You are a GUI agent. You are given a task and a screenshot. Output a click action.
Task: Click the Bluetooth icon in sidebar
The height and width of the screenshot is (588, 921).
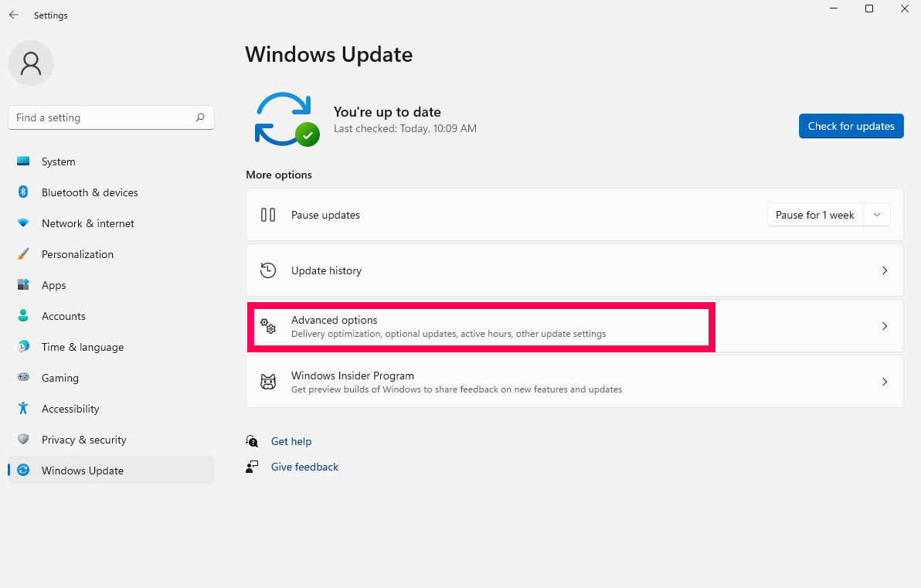[23, 192]
